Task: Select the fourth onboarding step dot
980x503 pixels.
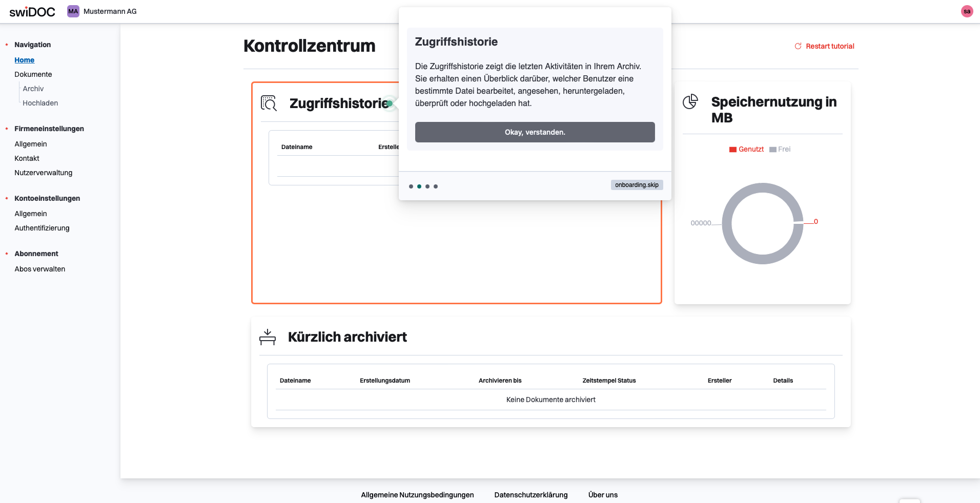Action: pos(436,186)
